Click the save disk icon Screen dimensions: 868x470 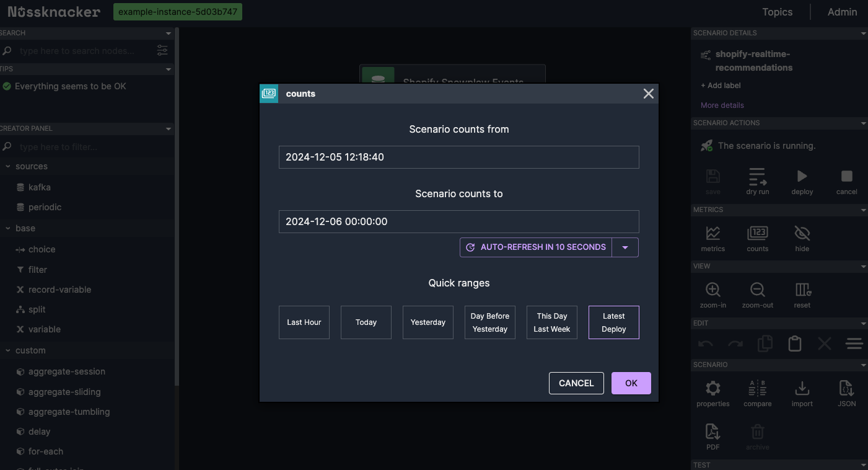click(713, 176)
